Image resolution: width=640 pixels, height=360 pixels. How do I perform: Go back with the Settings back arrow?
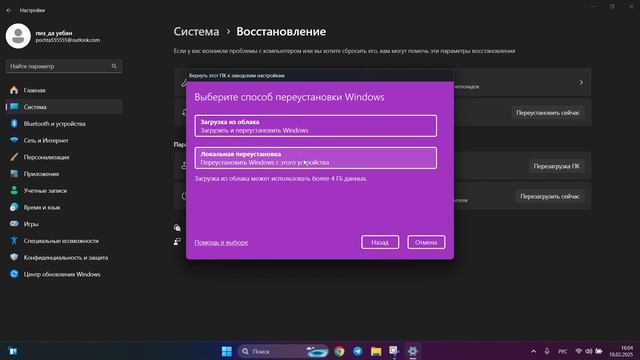pyautogui.click(x=9, y=10)
